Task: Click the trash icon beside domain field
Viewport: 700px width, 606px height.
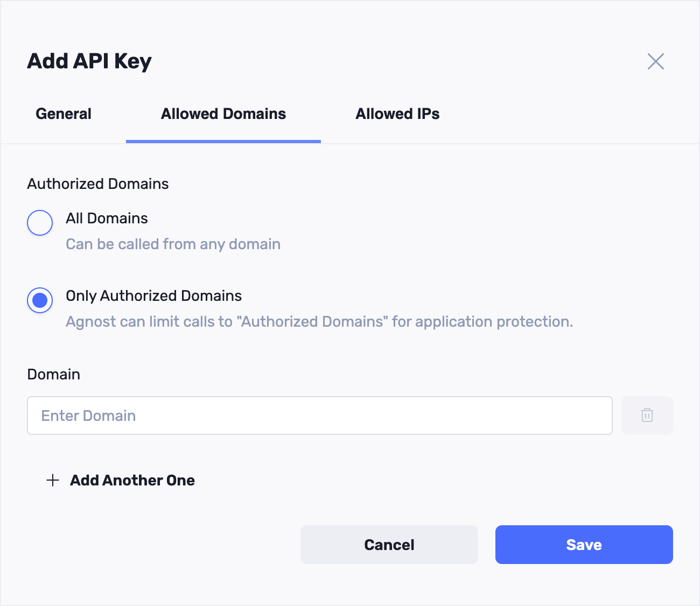Action: click(647, 415)
